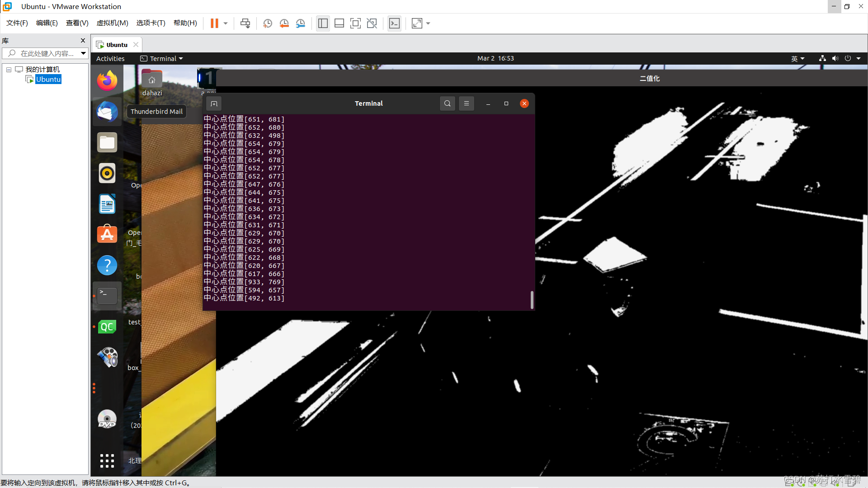Close the Ubuntu VM tab
The image size is (868, 488).
click(x=136, y=44)
